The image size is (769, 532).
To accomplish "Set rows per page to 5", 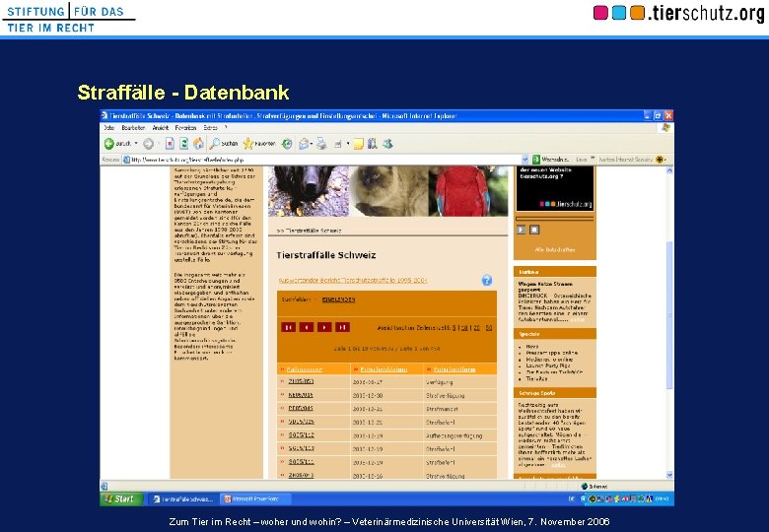I will tap(454, 328).
